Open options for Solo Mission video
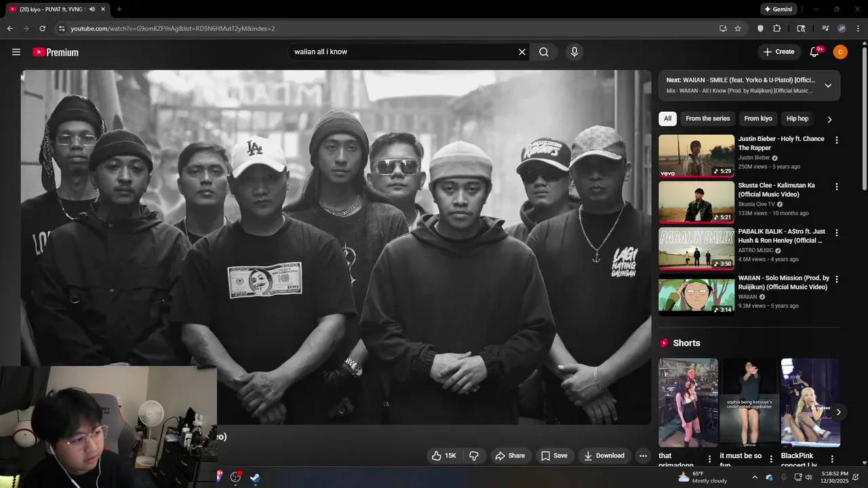The width and height of the screenshot is (868, 488). pos(836,279)
